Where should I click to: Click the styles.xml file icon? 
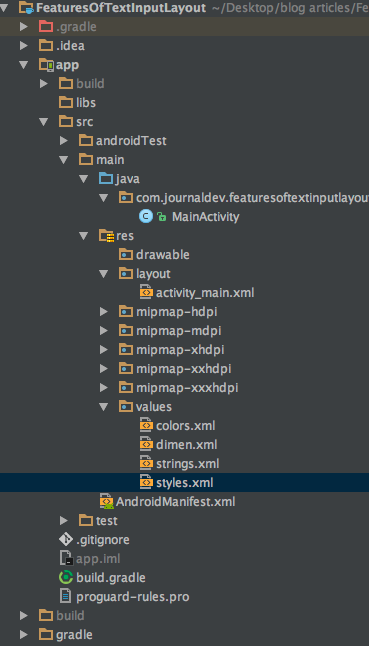[x=146, y=482]
